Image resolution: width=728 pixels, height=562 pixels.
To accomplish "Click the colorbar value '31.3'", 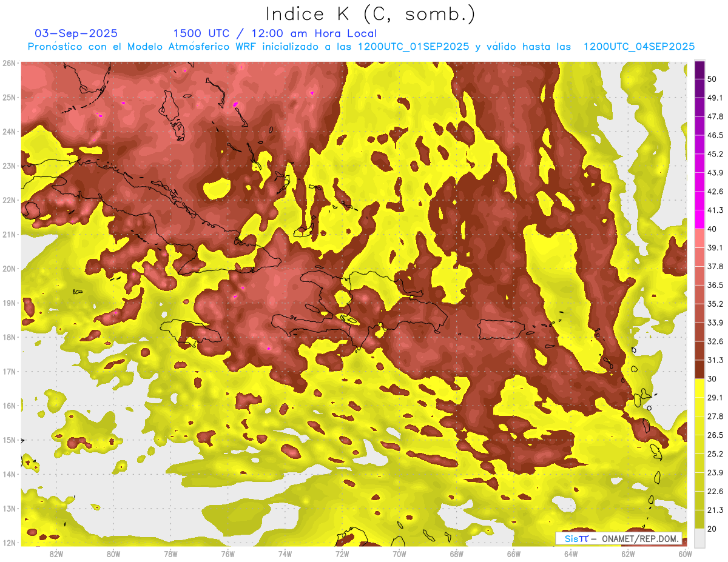I will [x=715, y=360].
